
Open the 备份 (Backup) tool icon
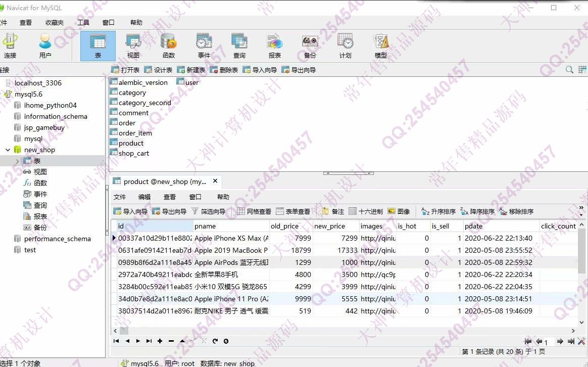point(310,46)
